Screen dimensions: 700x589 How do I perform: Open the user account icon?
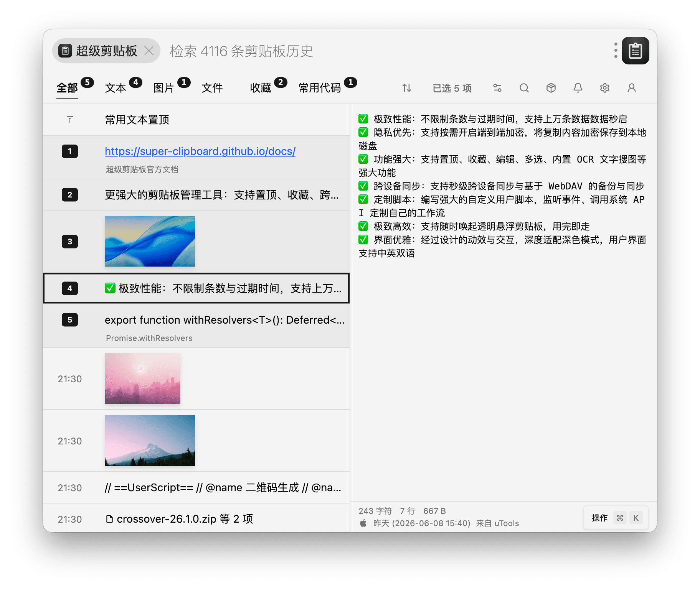tap(632, 88)
